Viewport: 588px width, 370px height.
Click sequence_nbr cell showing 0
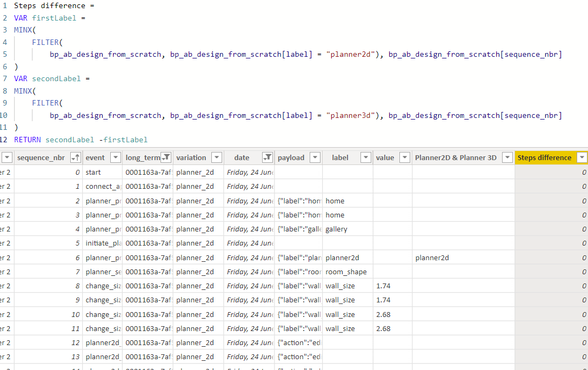49,172
